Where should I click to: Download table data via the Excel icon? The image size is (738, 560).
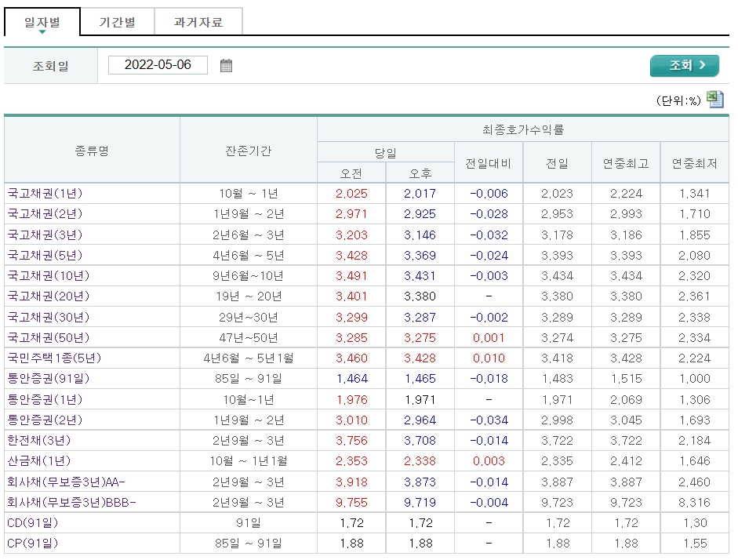(715, 99)
